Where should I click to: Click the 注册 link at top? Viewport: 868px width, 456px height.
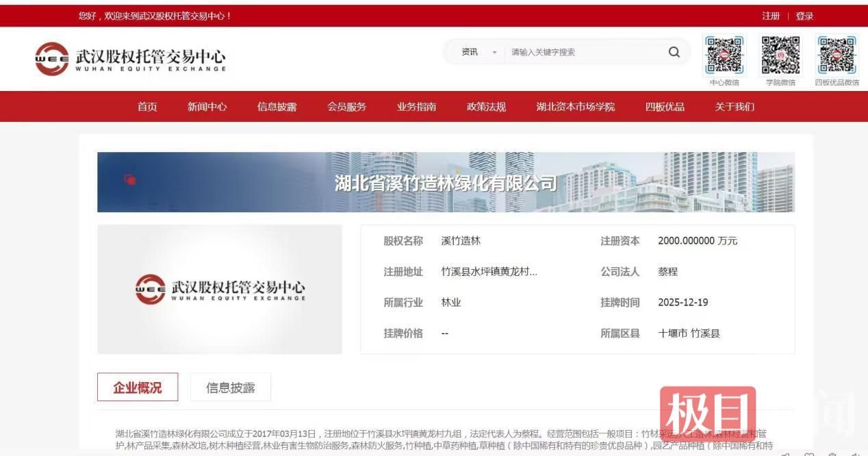771,16
